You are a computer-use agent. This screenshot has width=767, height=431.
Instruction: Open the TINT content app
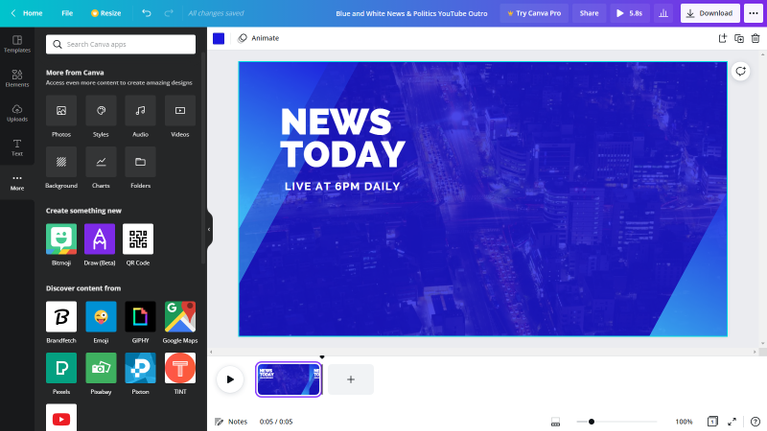(180, 368)
